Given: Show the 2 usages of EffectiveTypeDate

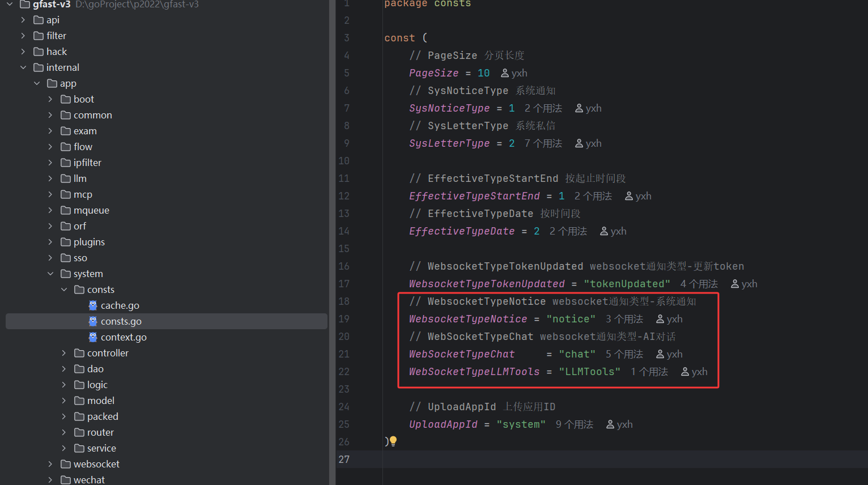Looking at the screenshot, I should (x=568, y=231).
